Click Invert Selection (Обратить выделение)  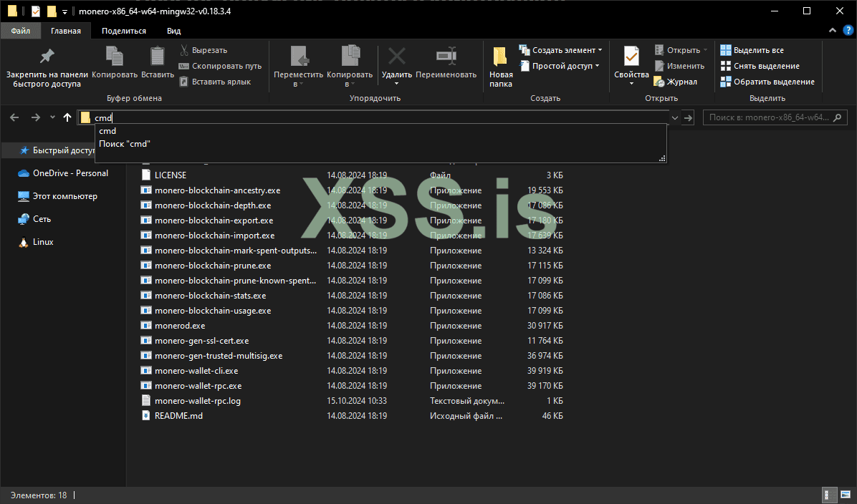pos(773,82)
